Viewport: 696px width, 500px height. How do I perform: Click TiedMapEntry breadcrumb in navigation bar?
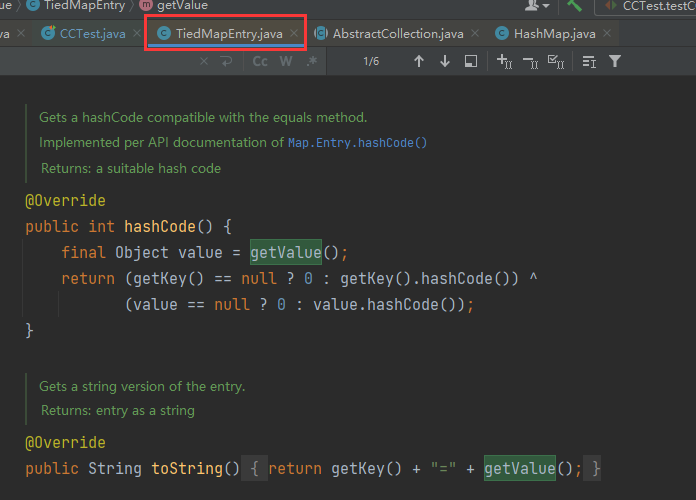pos(84,6)
